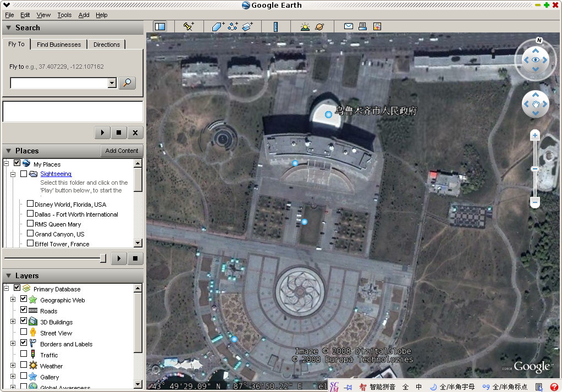The image size is (562, 392).
Task: Open the Tools menu
Action: click(64, 15)
